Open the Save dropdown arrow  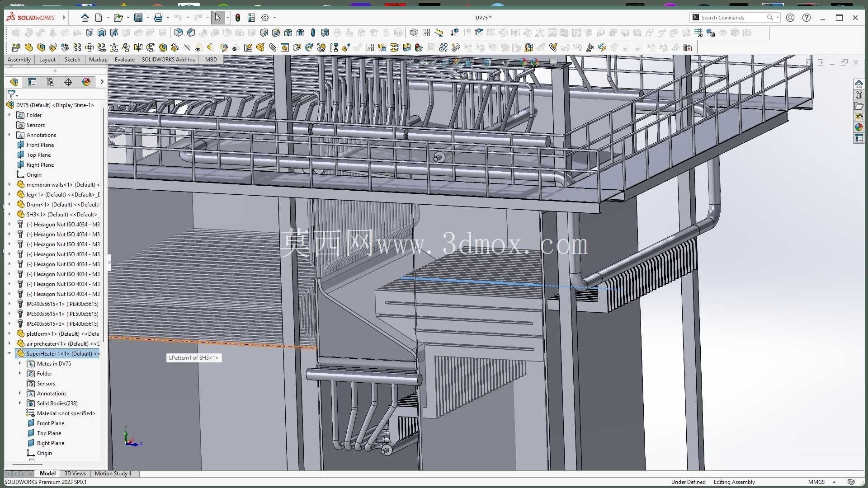pyautogui.click(x=148, y=18)
